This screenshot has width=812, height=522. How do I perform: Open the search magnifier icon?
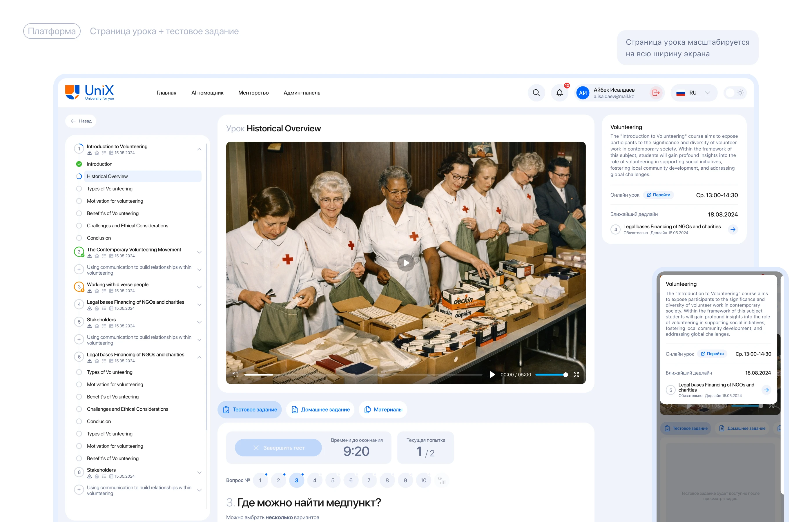(536, 93)
